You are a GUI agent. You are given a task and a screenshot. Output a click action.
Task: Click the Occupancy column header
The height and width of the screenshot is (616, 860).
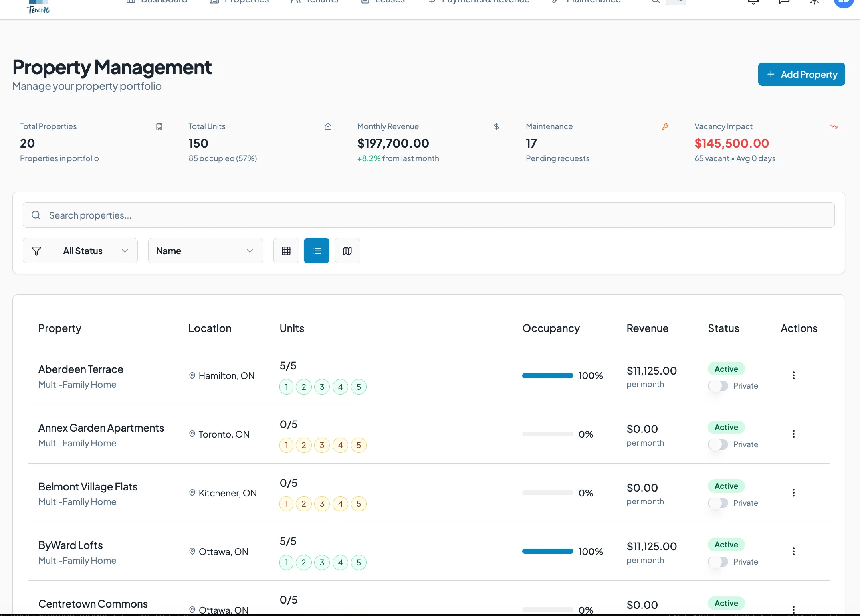tap(551, 328)
